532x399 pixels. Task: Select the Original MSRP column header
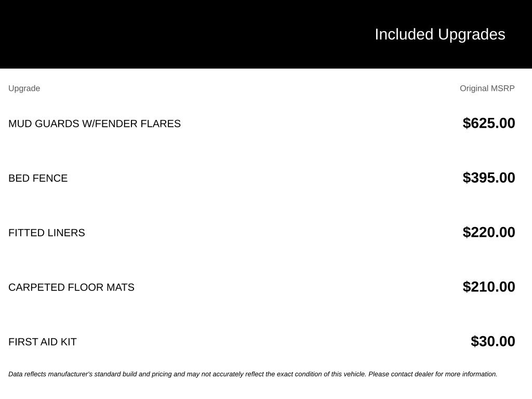tap(487, 88)
